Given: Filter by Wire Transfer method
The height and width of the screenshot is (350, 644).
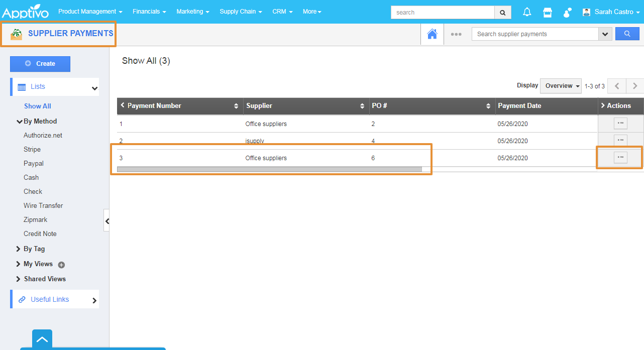Looking at the screenshot, I should click(x=43, y=205).
